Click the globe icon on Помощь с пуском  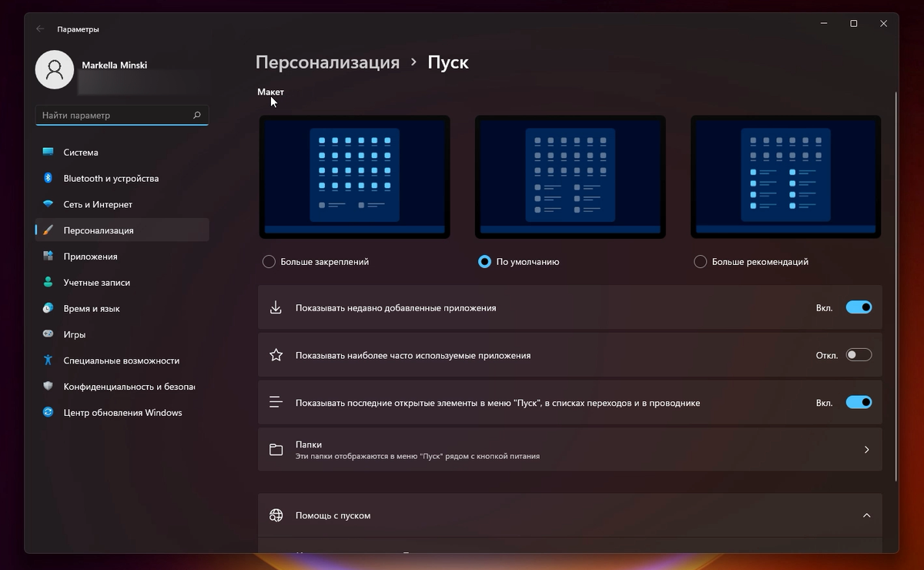point(276,515)
